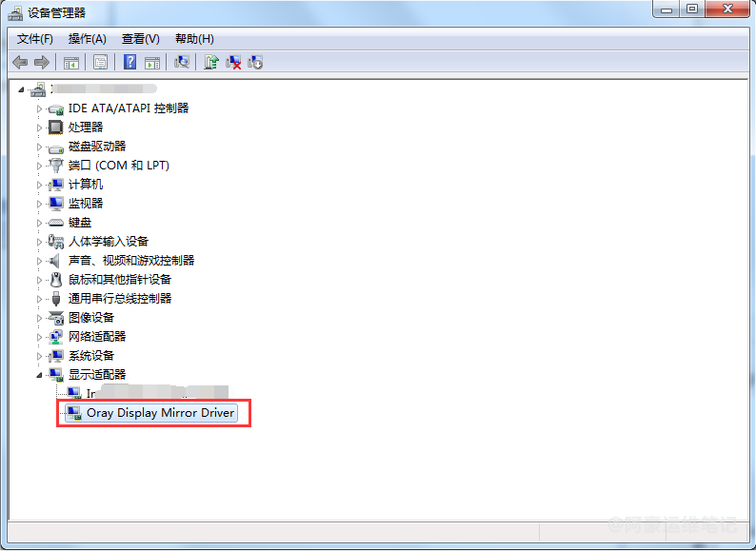Click the show/hide console tree icon

(70, 62)
